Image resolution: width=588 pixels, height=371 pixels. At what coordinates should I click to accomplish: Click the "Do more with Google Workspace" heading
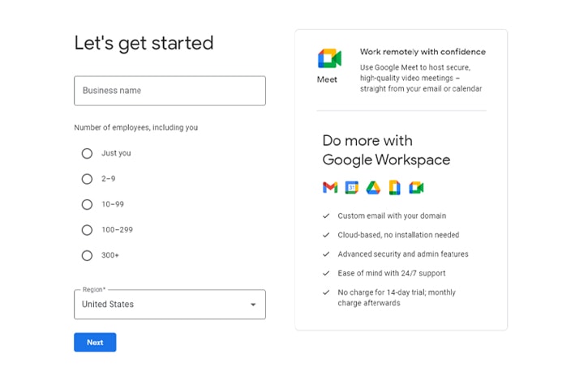[386, 150]
